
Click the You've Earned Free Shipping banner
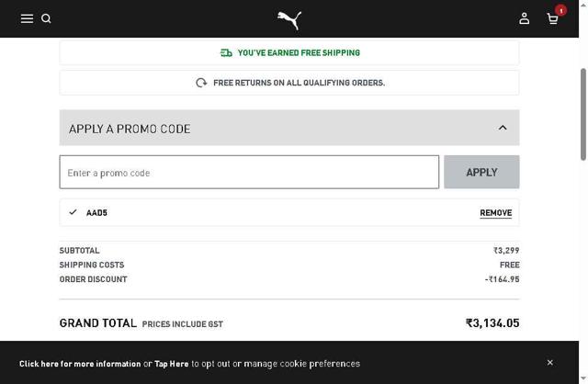pyautogui.click(x=299, y=53)
